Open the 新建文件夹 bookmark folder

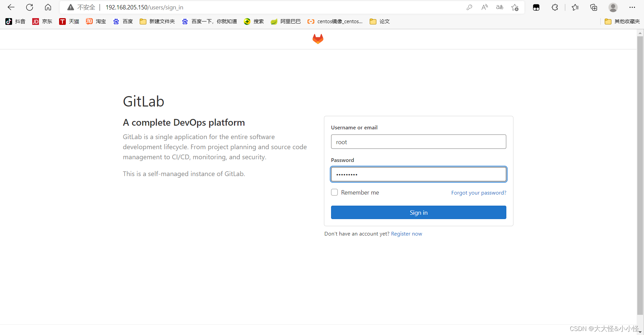click(x=157, y=22)
